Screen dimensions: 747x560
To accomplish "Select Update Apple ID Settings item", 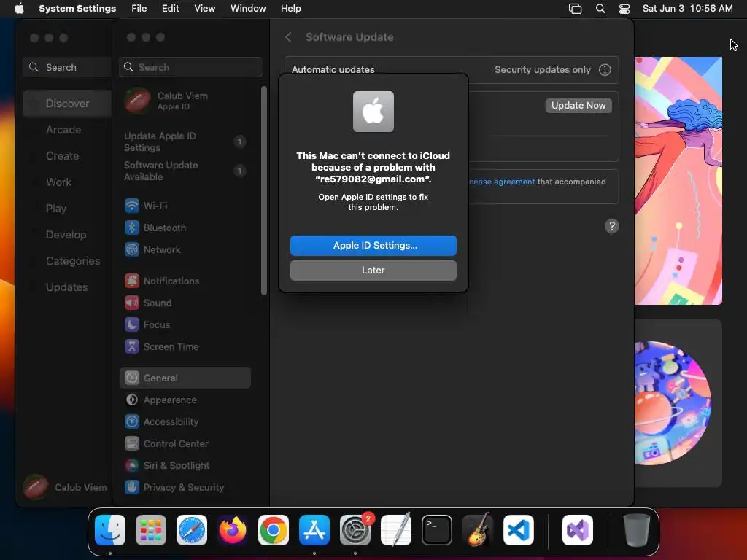I will tap(185, 141).
